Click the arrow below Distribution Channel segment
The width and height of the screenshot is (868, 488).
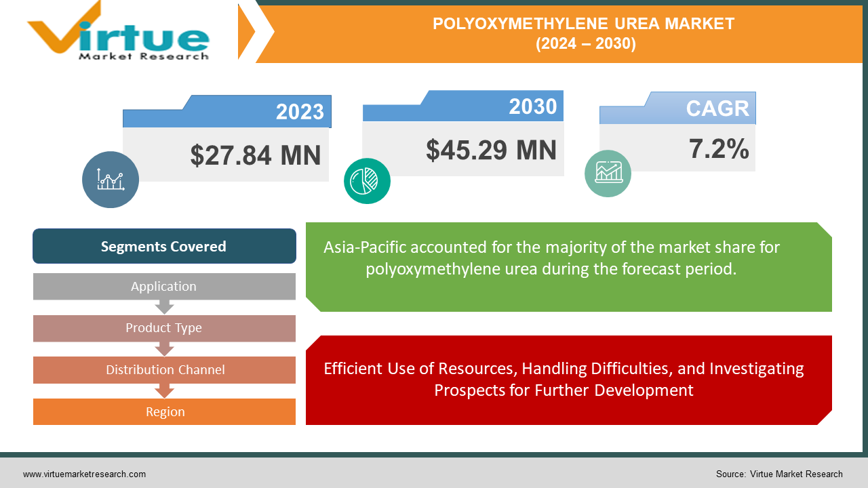[164, 391]
